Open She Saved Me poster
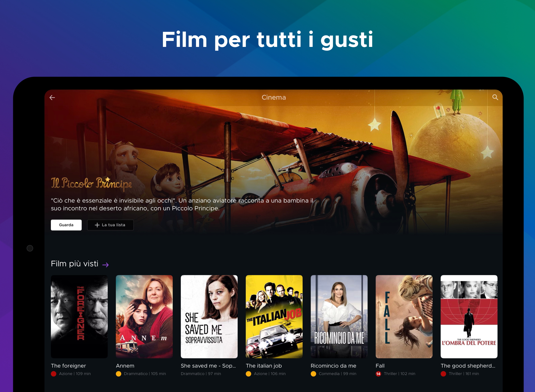Viewport: 535px width, 392px height. tap(209, 317)
